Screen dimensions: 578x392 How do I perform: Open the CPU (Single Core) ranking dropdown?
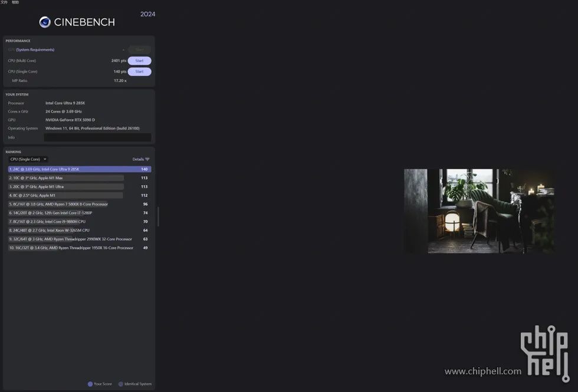[28, 159]
